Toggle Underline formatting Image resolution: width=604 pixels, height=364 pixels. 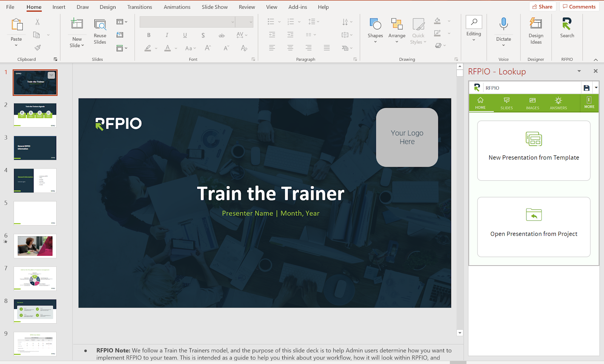185,35
